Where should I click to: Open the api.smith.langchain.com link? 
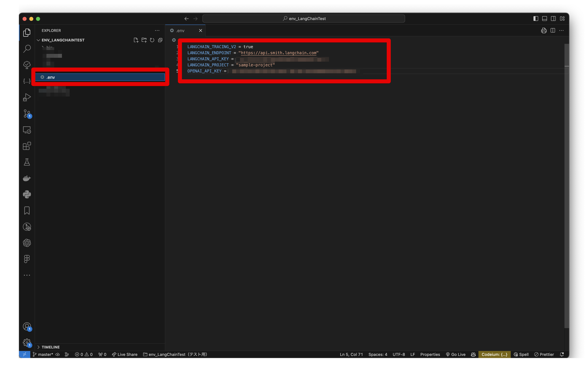tap(279, 53)
